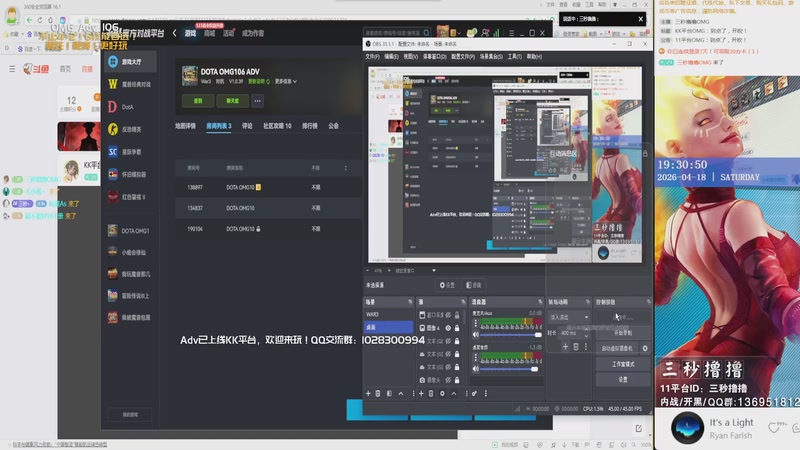Screen dimensions: 800x450
Task: Click the KK platform search magnifier icon
Action: (427, 33)
